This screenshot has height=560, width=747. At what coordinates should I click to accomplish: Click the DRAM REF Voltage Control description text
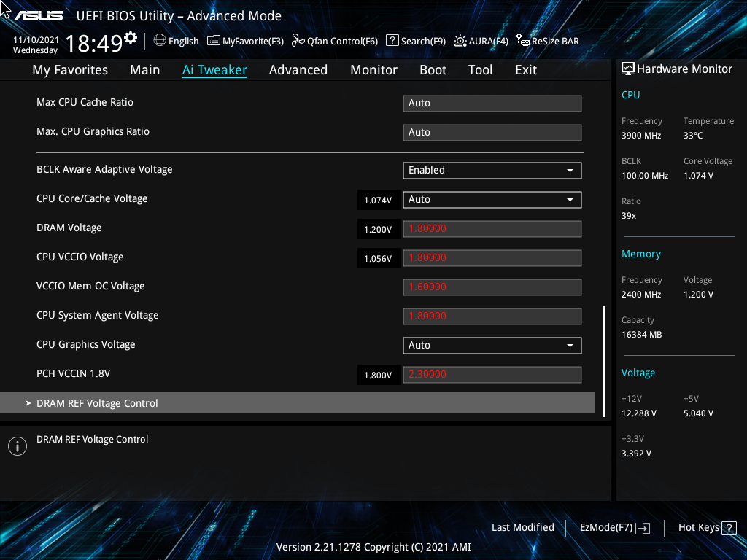click(93, 440)
